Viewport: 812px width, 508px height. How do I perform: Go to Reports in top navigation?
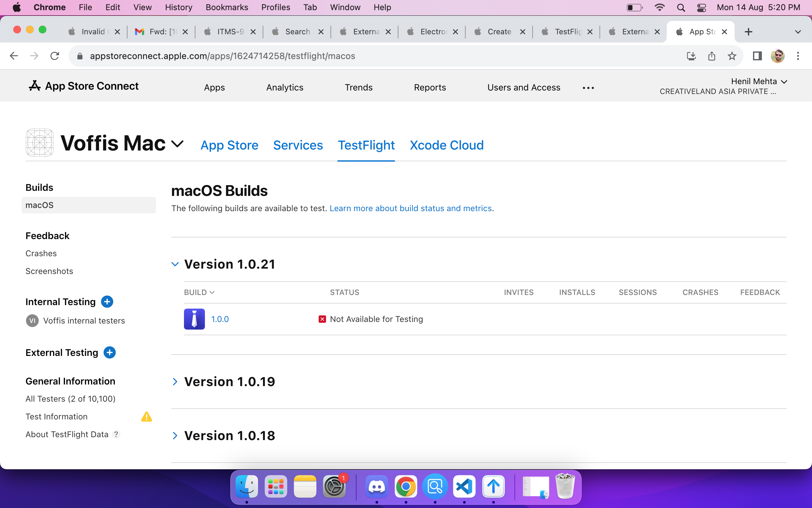430,87
